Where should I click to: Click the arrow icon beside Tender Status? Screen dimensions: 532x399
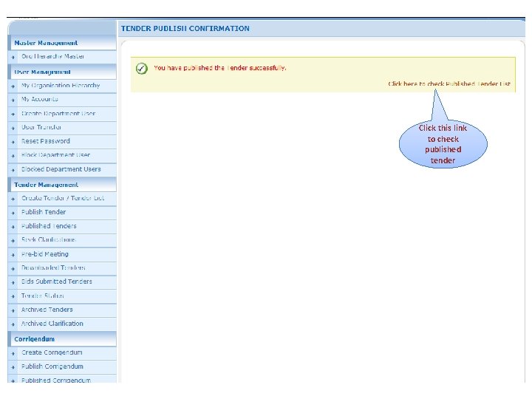pos(13,297)
